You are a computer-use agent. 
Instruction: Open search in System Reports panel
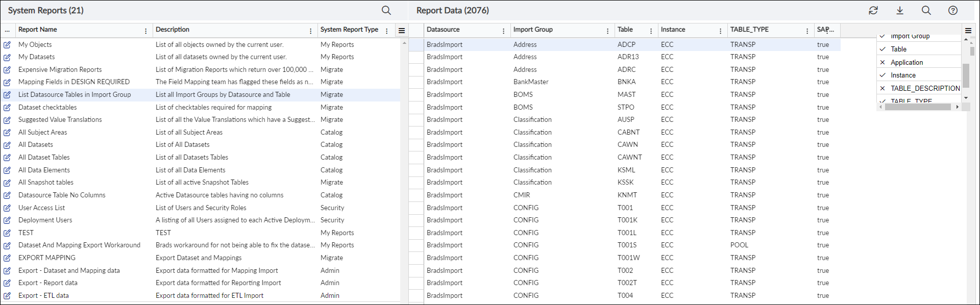[x=386, y=10]
